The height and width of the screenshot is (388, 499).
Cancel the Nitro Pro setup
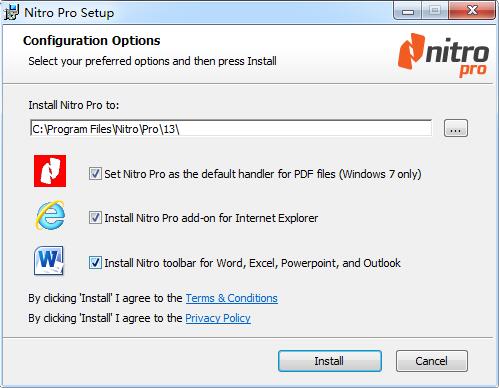click(432, 361)
